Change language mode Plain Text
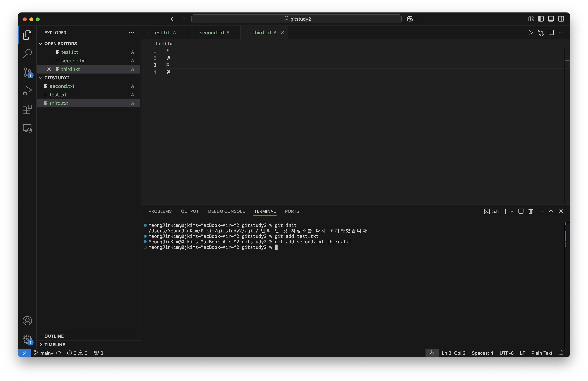The image size is (588, 381). coord(542,353)
